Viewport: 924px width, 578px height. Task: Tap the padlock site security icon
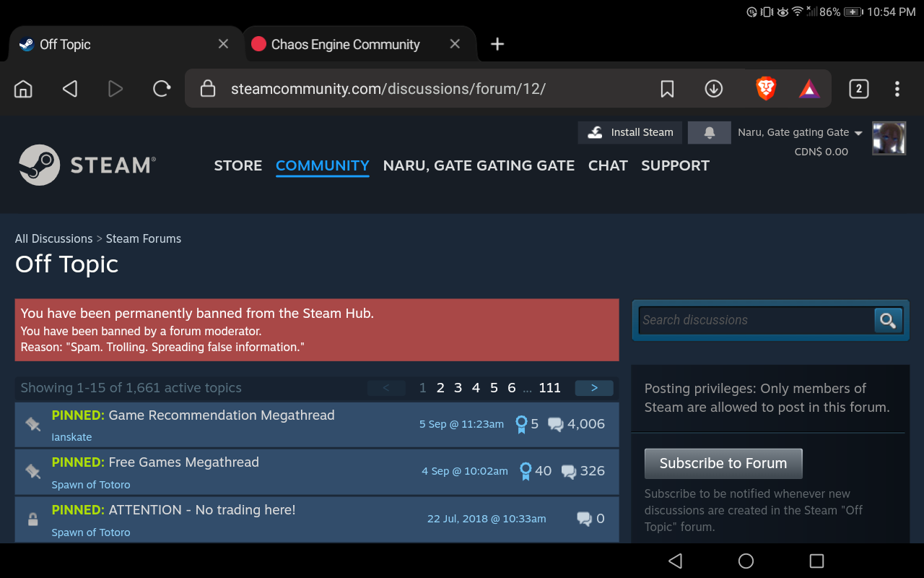[x=208, y=88]
